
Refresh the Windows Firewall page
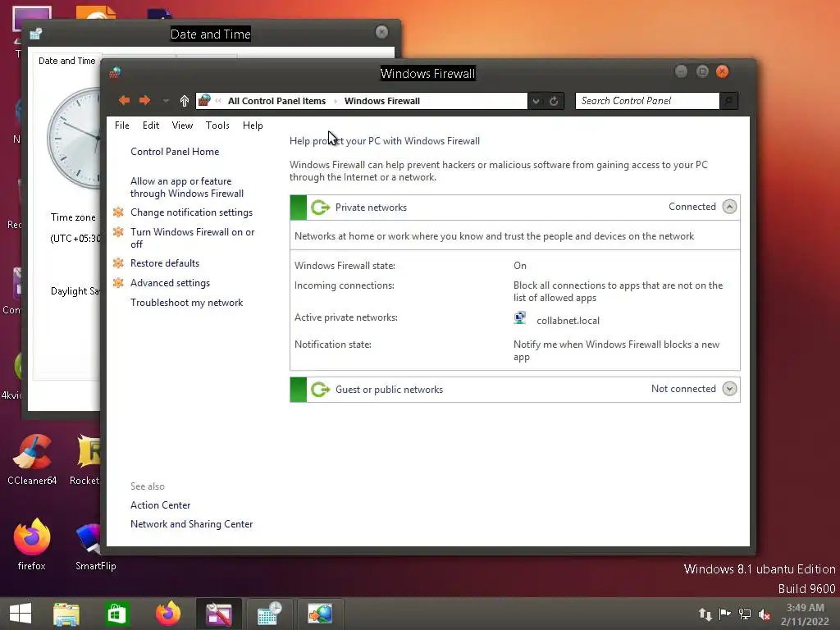tap(554, 101)
